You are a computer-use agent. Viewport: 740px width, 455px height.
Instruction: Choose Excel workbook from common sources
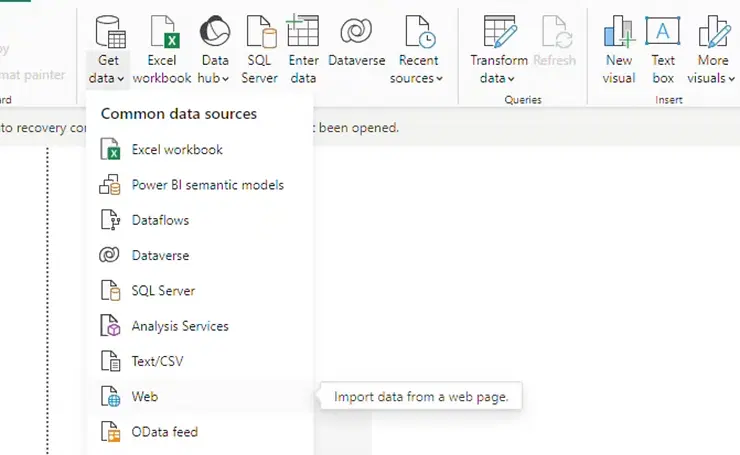[177, 150]
